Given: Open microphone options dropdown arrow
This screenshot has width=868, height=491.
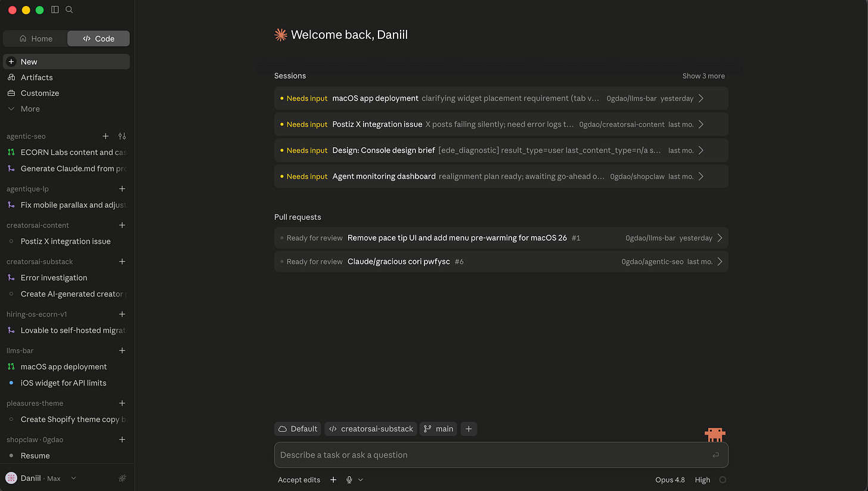Looking at the screenshot, I should (361, 480).
